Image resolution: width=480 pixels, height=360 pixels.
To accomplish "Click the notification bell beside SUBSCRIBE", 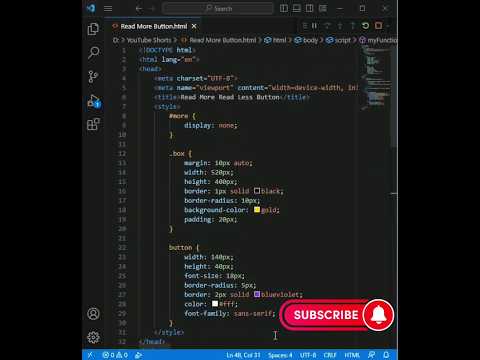I will click(x=378, y=315).
